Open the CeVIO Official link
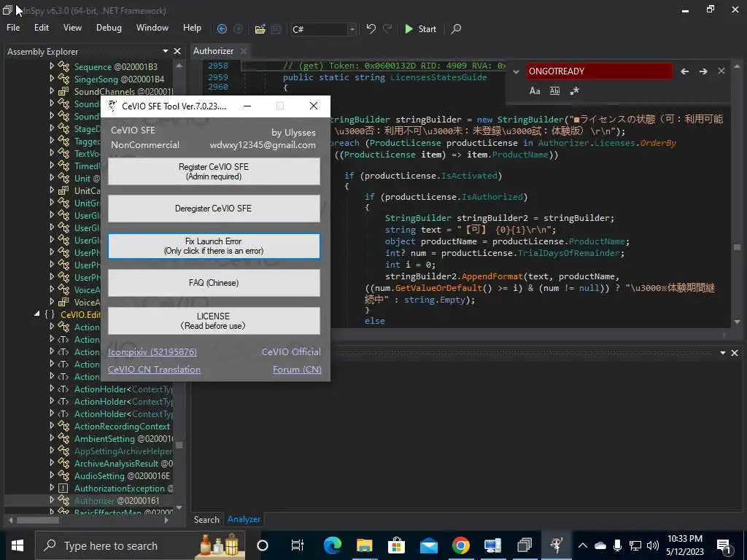Screen dimensions: 747x560 (291, 352)
